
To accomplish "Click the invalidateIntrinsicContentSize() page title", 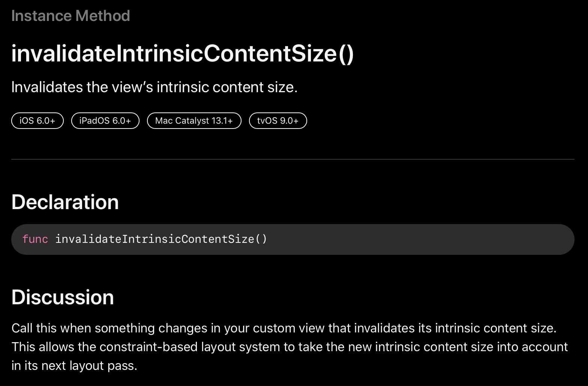I will click(x=183, y=54).
